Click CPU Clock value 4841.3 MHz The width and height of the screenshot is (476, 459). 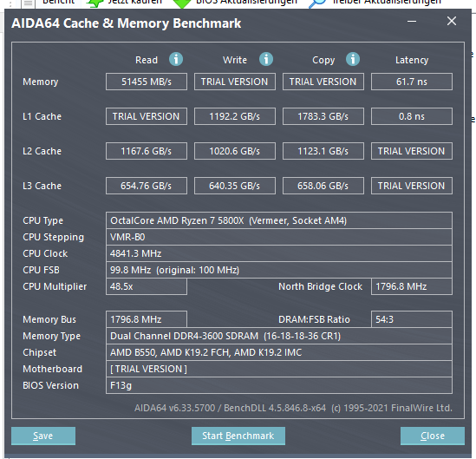pyautogui.click(x=279, y=253)
